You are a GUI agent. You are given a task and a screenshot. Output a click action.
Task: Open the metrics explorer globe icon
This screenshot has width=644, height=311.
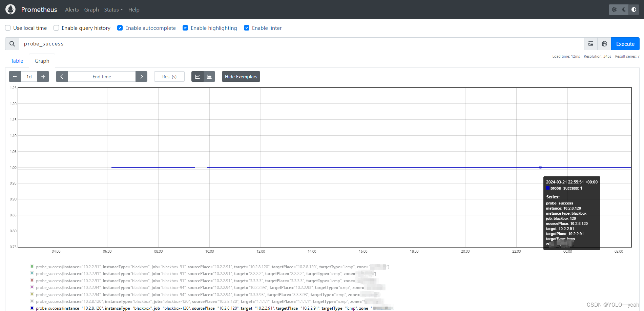(x=604, y=44)
